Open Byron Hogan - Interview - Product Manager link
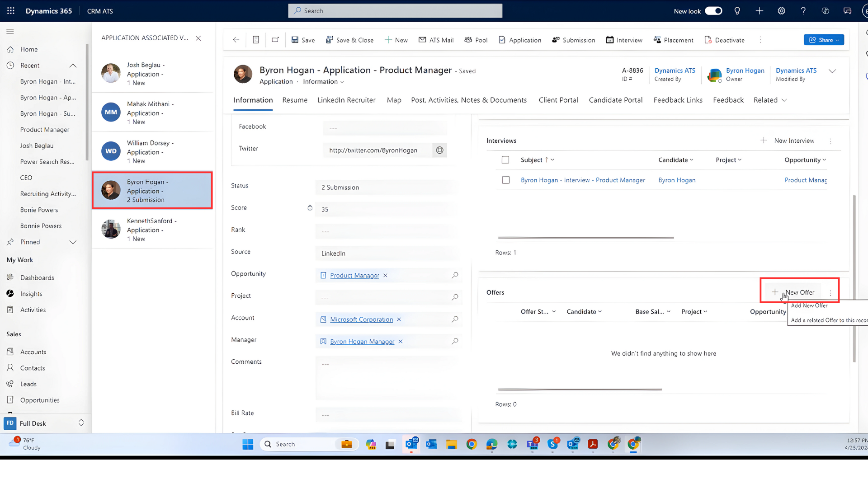Screen dimensions: 868x488 [x=583, y=180]
